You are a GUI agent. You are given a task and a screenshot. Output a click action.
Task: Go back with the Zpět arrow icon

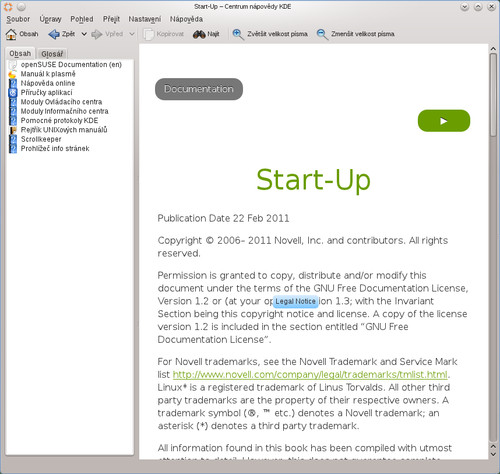click(x=54, y=34)
